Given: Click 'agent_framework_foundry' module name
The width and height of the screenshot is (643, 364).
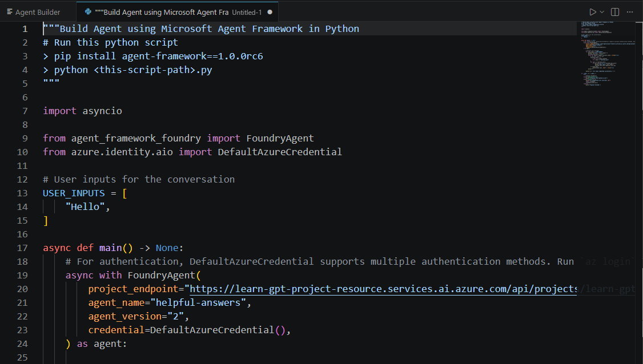Looking at the screenshot, I should (x=136, y=139).
